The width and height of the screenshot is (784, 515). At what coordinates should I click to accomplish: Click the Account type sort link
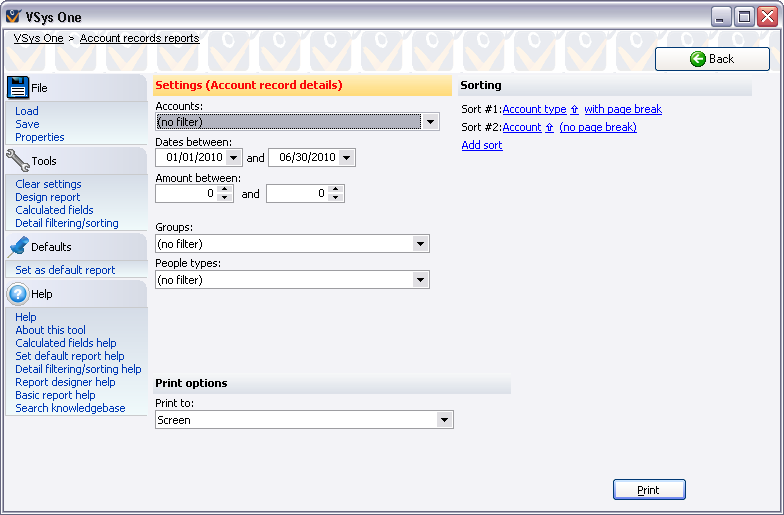point(534,109)
